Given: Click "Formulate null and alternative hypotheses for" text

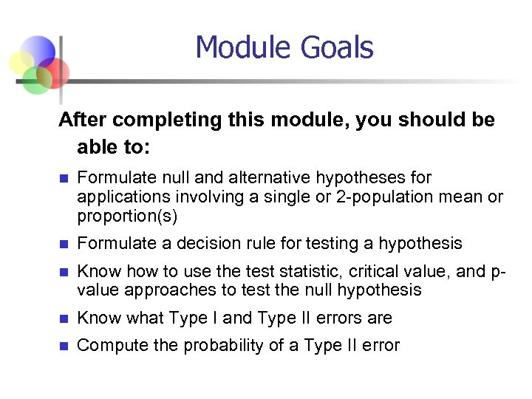Looking at the screenshot, I should pos(254,178).
